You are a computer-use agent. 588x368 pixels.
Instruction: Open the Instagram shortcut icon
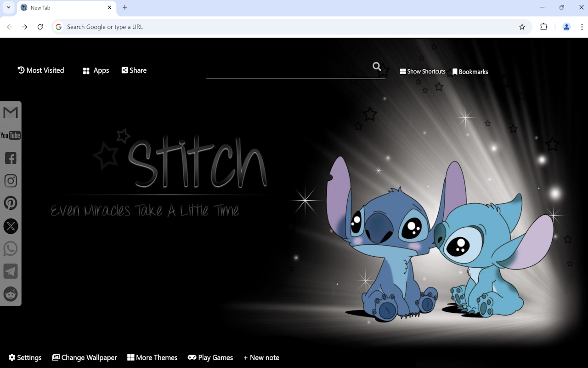point(10,180)
